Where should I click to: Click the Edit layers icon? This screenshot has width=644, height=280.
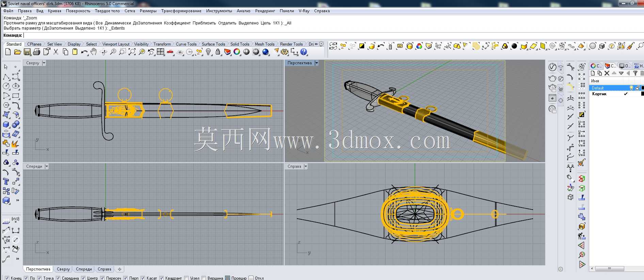[227, 52]
